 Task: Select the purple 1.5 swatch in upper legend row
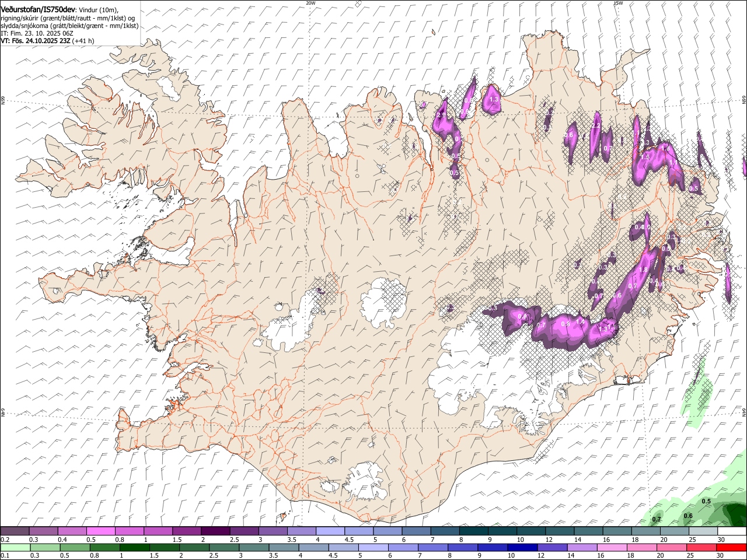187,531
